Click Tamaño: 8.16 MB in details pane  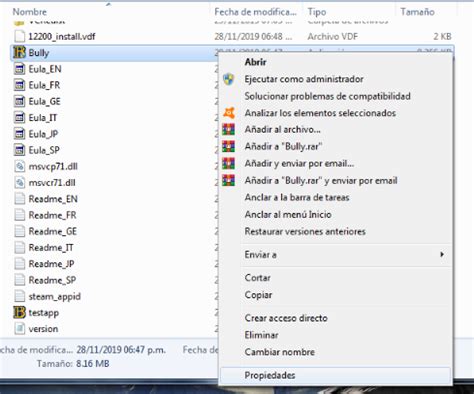(x=73, y=363)
